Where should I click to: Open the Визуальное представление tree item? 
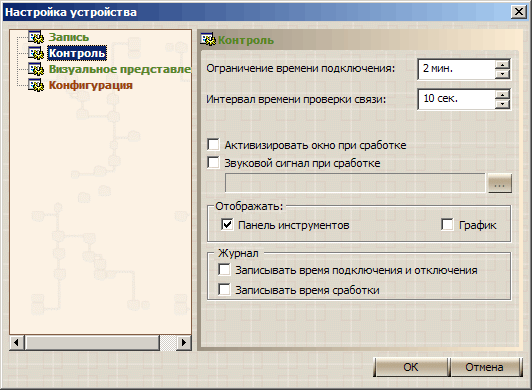pyautogui.click(x=120, y=69)
